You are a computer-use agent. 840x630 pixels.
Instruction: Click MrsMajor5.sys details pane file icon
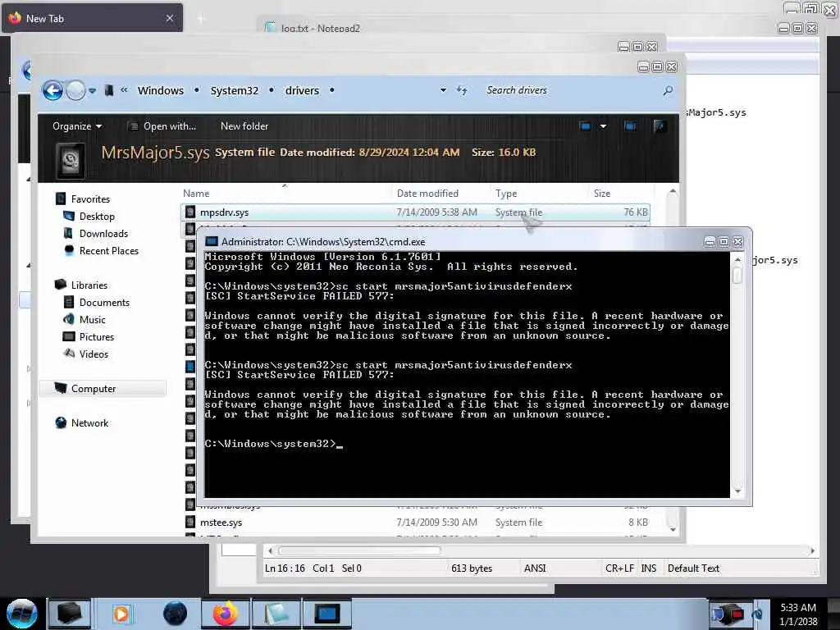point(71,160)
